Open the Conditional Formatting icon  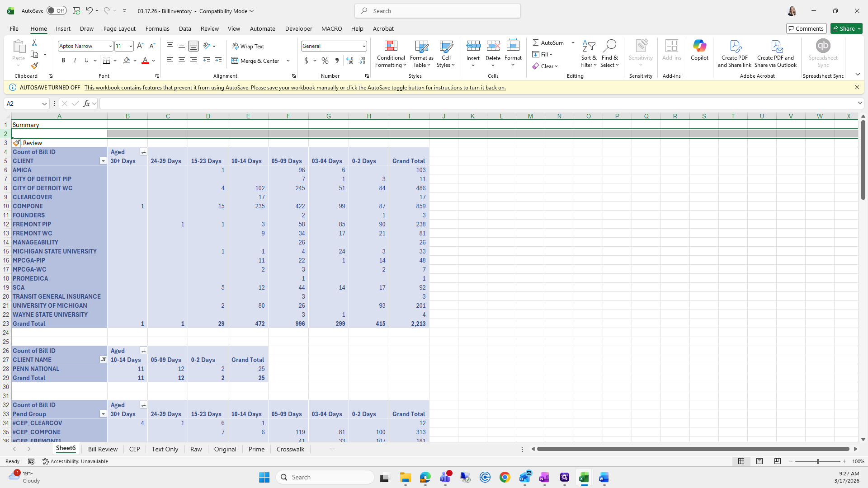391,47
